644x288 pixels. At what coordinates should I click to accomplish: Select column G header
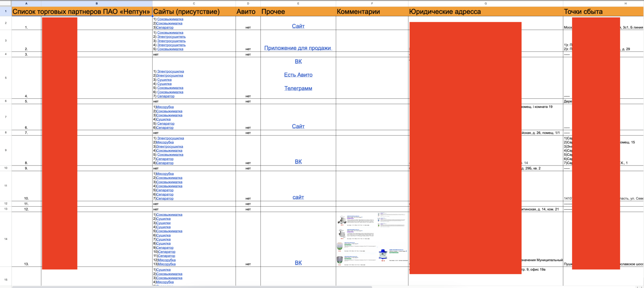point(485,3)
